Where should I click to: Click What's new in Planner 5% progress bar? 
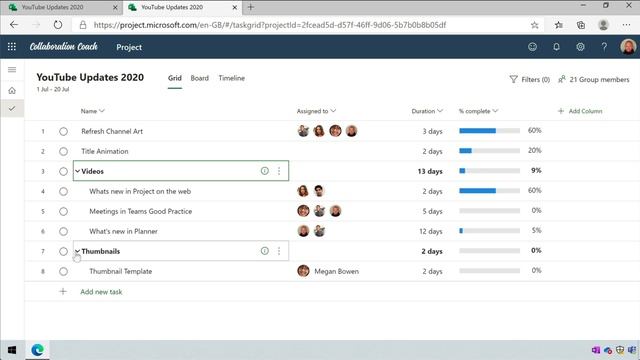(489, 231)
